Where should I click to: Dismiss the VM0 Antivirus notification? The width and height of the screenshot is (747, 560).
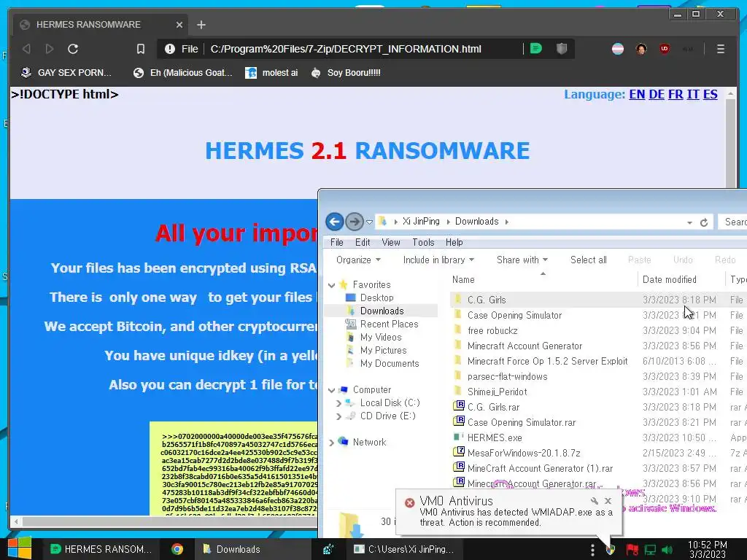click(608, 500)
